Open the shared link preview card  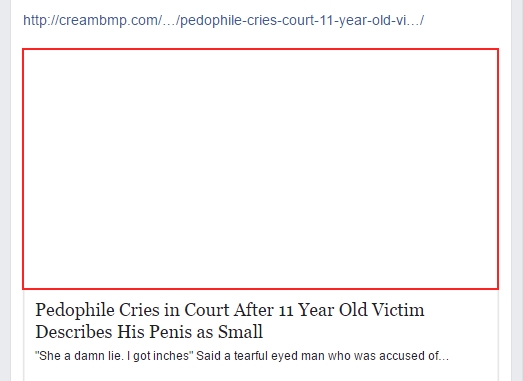pos(260,215)
